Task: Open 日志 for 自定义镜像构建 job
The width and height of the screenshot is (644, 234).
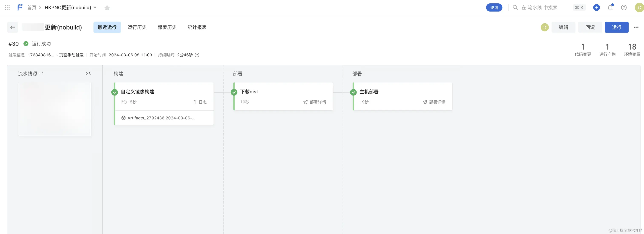Action: tap(200, 102)
